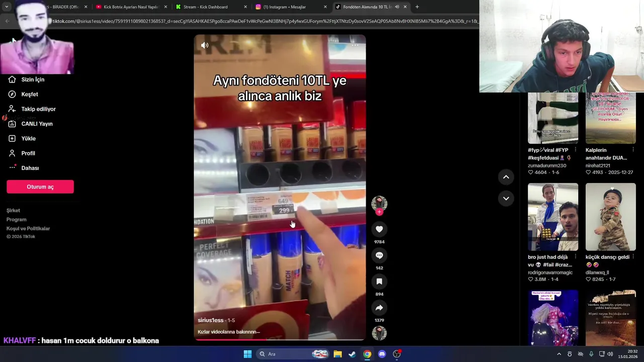Open the Windows Start menu

point(248,354)
